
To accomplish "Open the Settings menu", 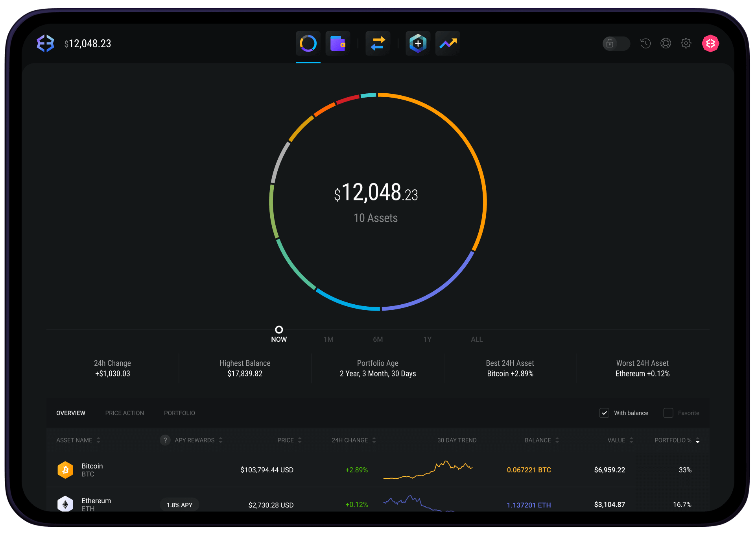I will (x=686, y=43).
